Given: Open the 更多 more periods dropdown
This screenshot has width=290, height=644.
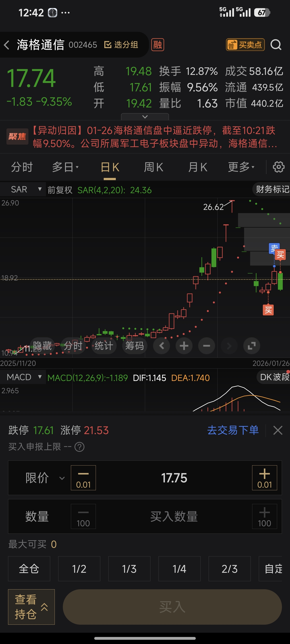Looking at the screenshot, I should click(241, 167).
